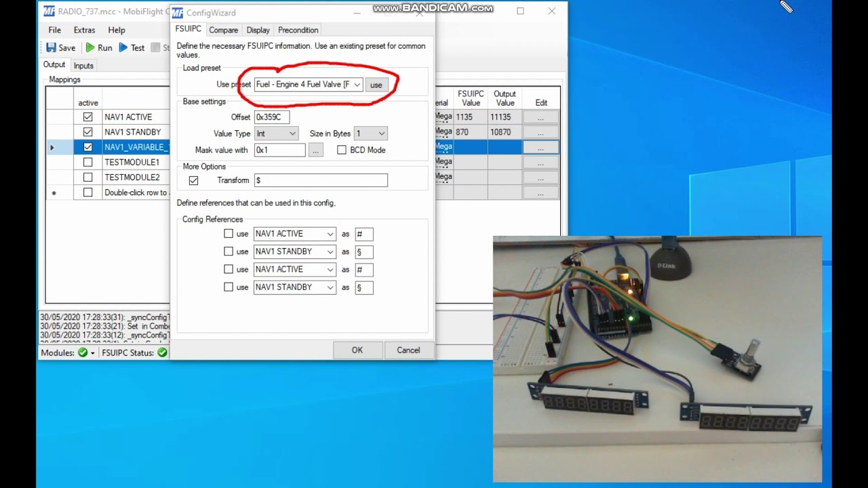Image resolution: width=868 pixels, height=488 pixels.
Task: Click the Run play icon
Action: coord(90,47)
